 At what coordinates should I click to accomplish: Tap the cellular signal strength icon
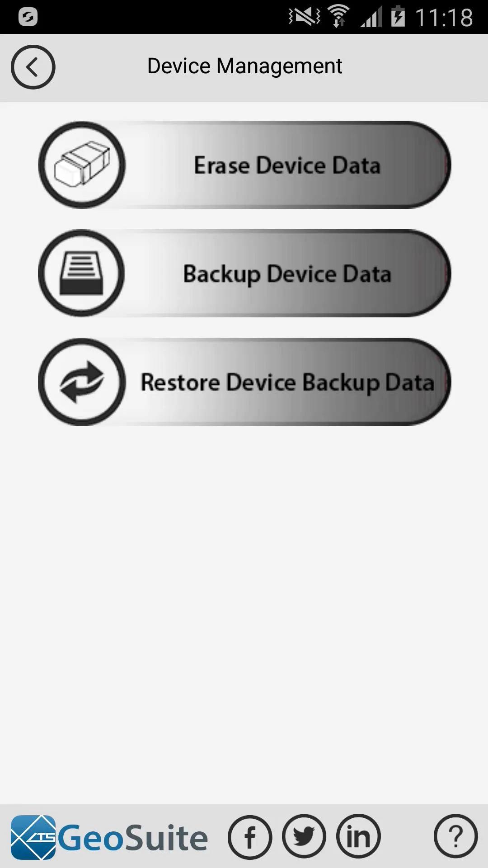tap(371, 17)
